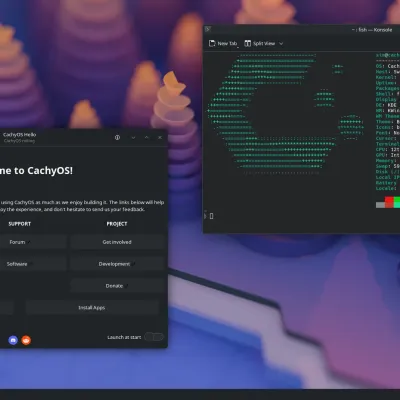
Task: Click the New Tab label in Konsole toolbar
Action: 227,43
